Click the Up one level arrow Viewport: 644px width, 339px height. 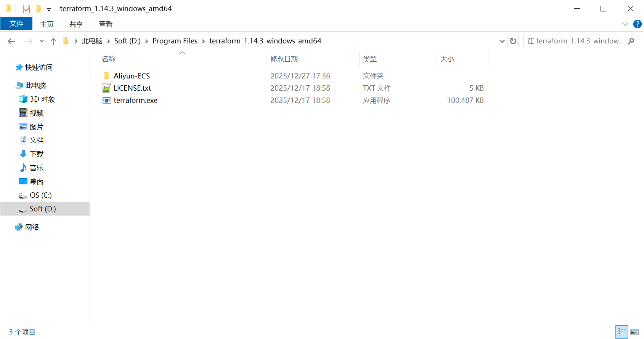pos(53,41)
